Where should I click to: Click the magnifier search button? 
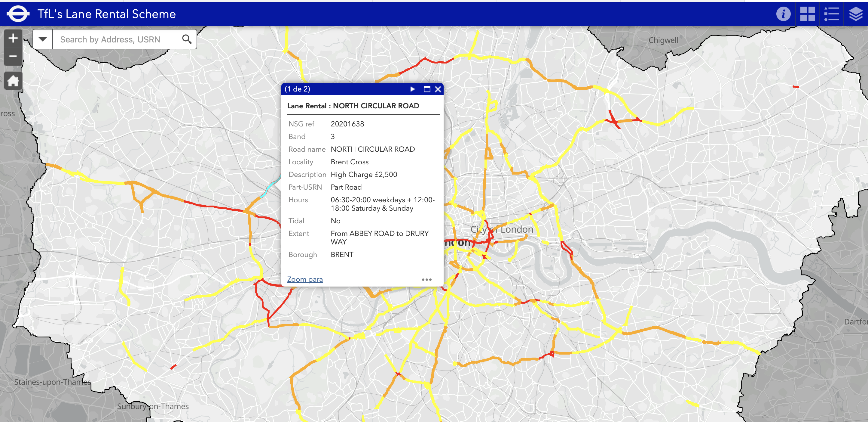[187, 39]
